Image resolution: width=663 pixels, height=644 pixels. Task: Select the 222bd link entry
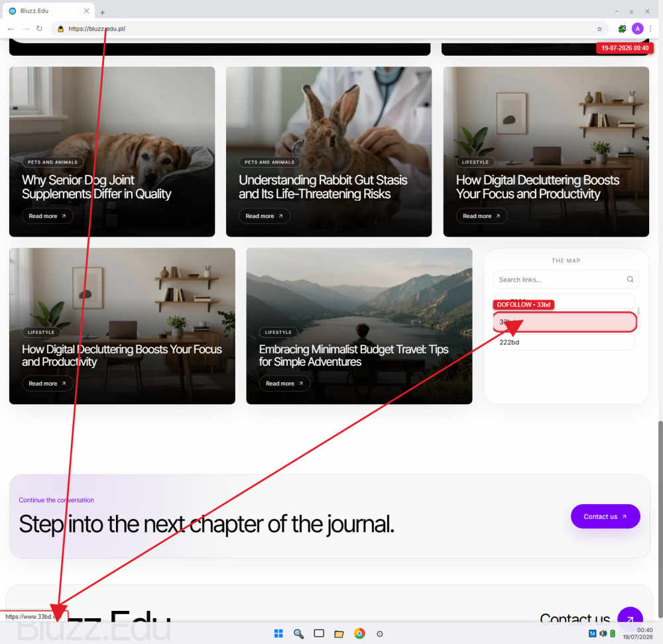point(564,343)
